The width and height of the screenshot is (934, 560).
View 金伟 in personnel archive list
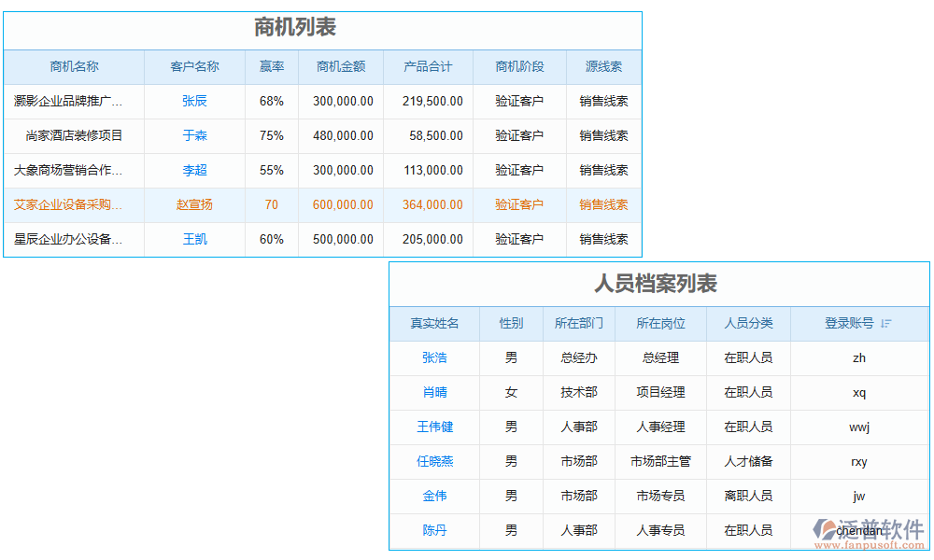(x=434, y=496)
